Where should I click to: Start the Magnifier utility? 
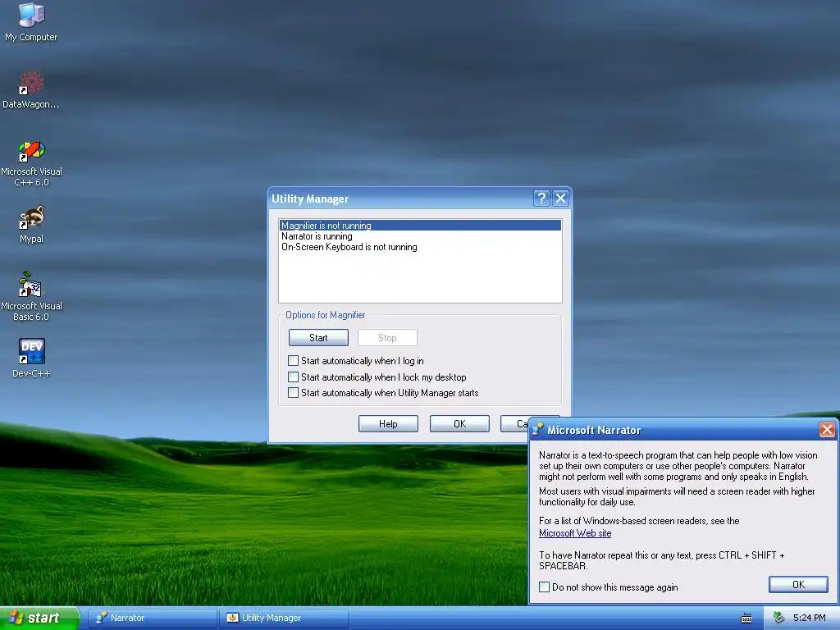[318, 337]
